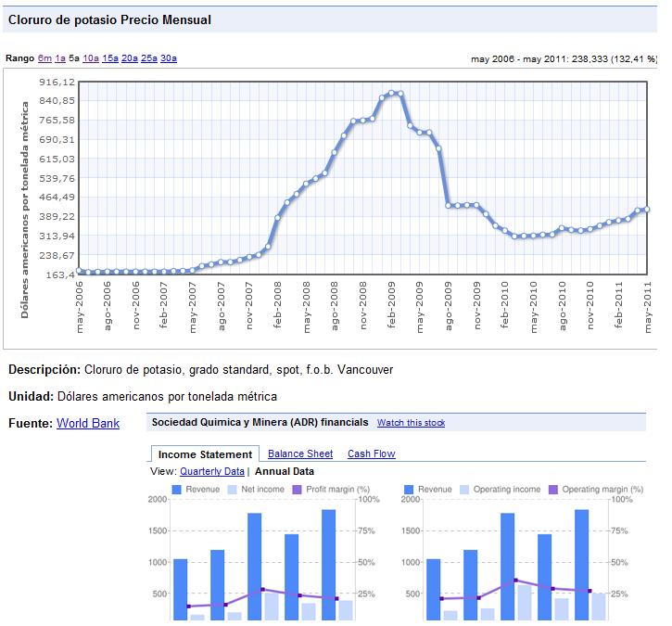
Task: Click the Unidad text line
Action: 143,396
